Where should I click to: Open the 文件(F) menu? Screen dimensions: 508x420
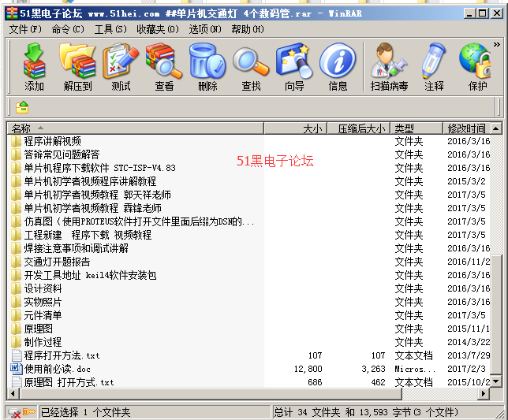(x=25, y=29)
